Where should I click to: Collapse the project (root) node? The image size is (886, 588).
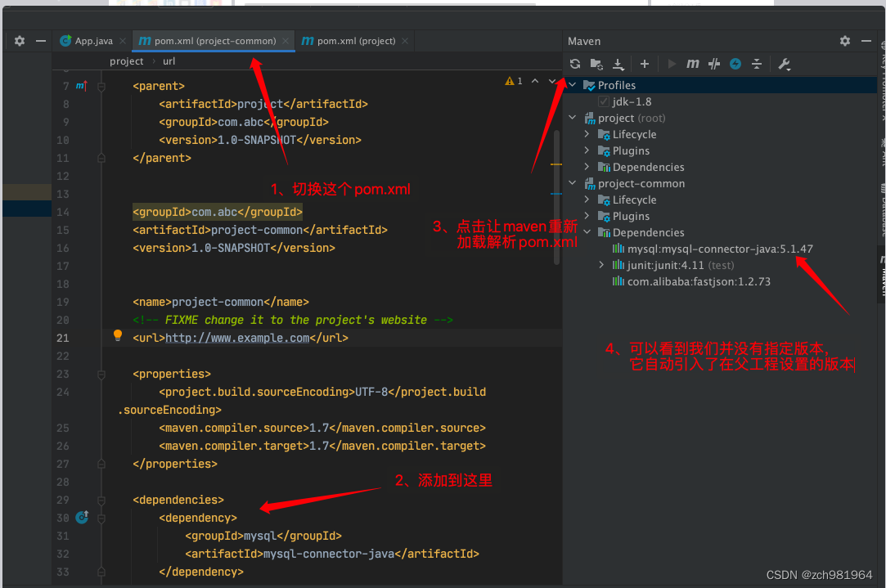pyautogui.click(x=572, y=118)
